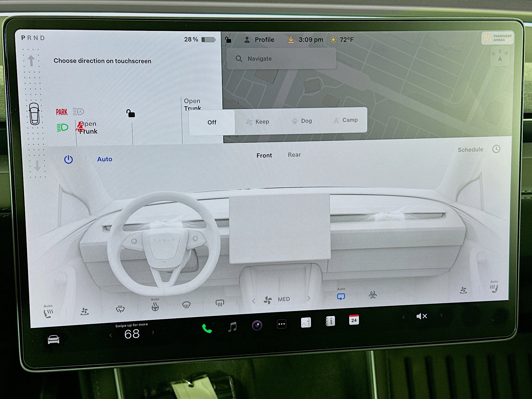Tap the muted speaker volume icon
The width and height of the screenshot is (532, 399).
421,316
